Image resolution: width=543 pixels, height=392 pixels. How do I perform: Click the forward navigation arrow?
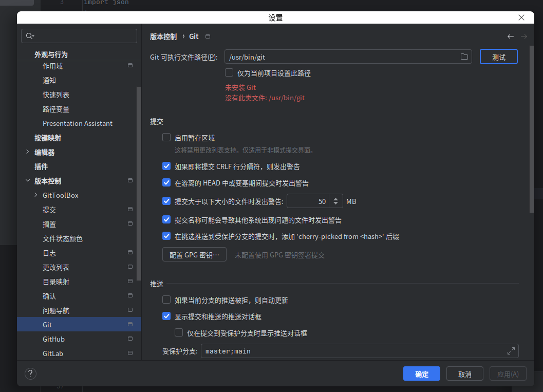pyautogui.click(x=524, y=36)
